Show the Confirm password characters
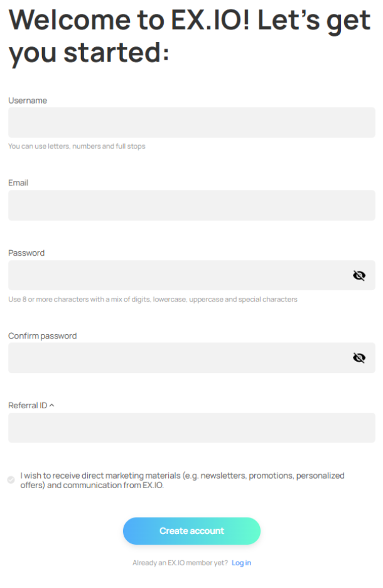 (359, 357)
